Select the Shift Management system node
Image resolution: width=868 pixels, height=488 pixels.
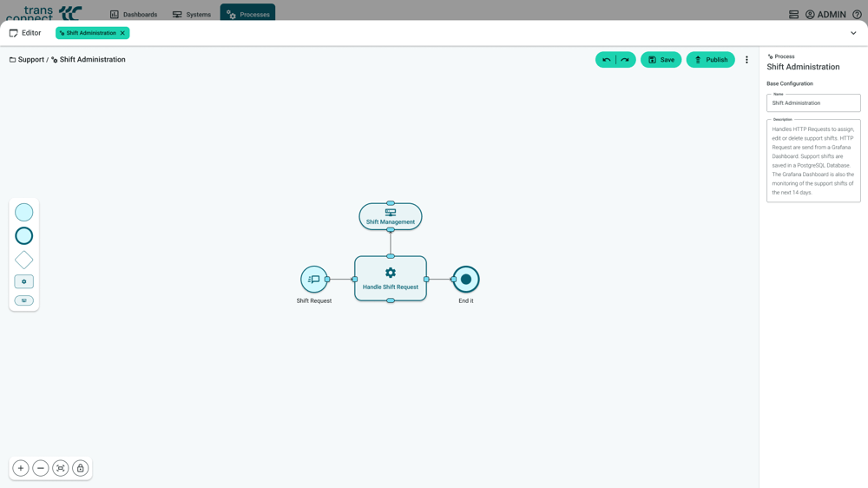(391, 216)
